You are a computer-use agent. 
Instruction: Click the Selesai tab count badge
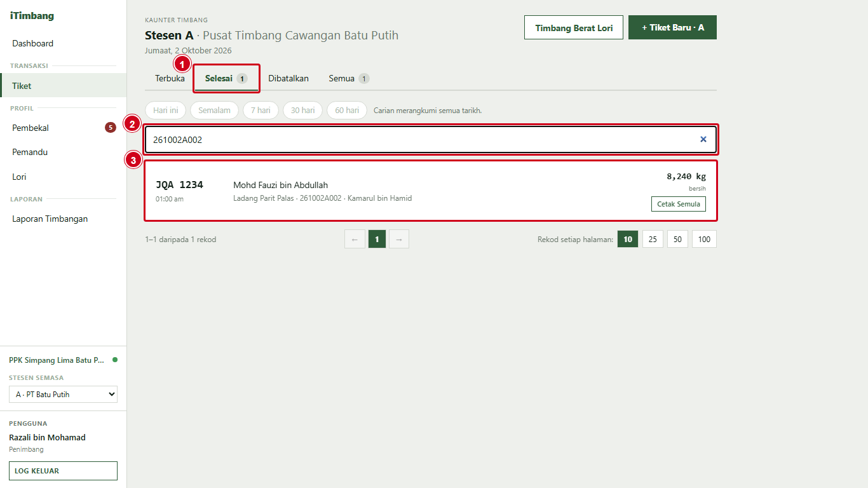(242, 79)
